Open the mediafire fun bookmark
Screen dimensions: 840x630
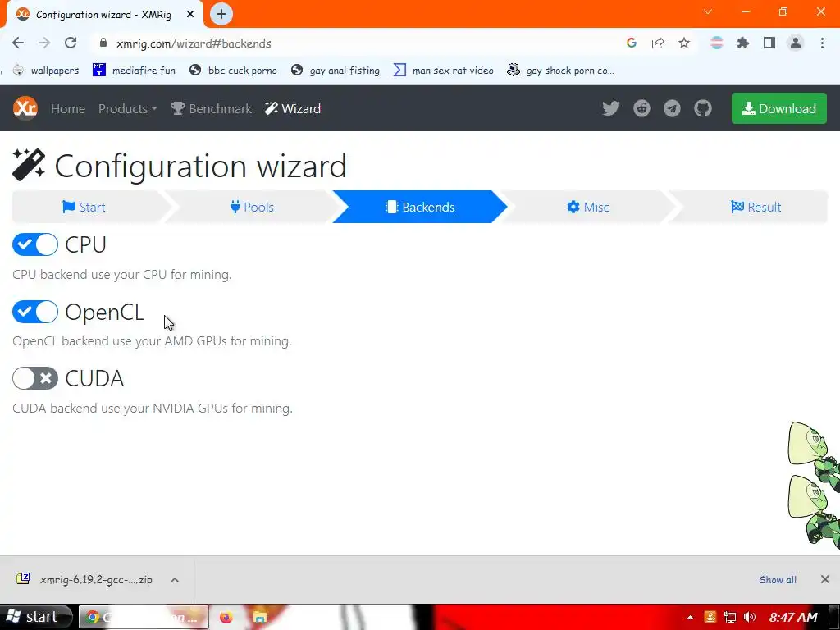[134, 71]
